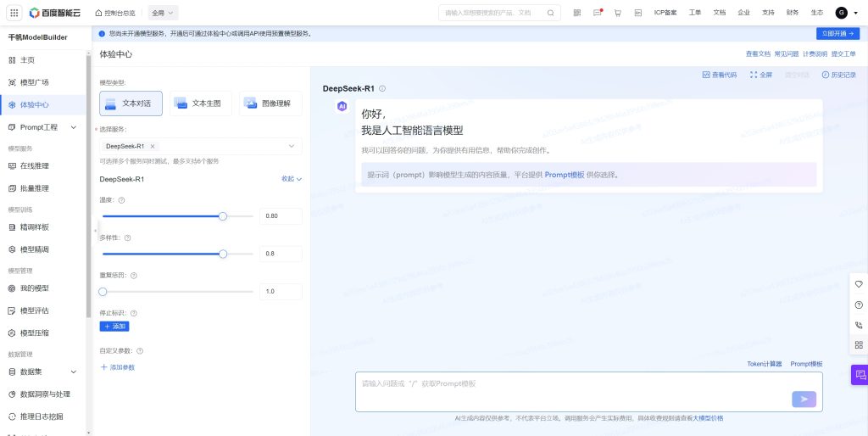The width and height of the screenshot is (868, 436).
Task: Click the 多样性 help icon
Action: click(x=127, y=238)
